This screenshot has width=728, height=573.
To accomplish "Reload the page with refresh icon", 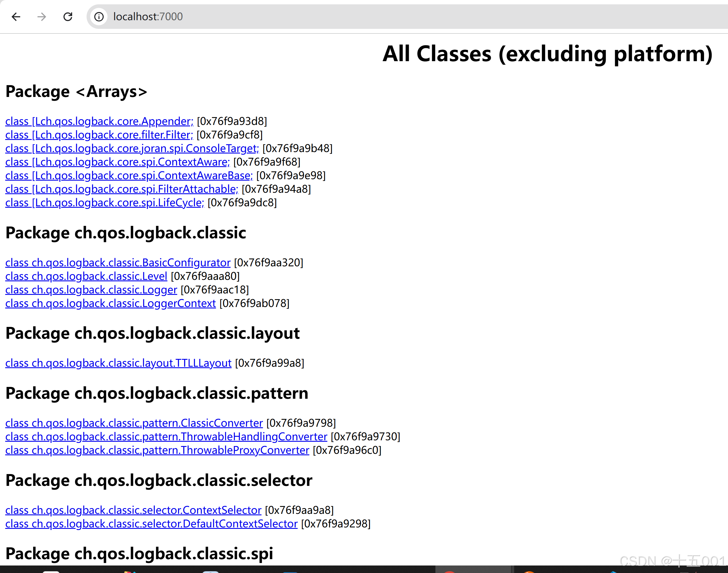I will click(68, 16).
